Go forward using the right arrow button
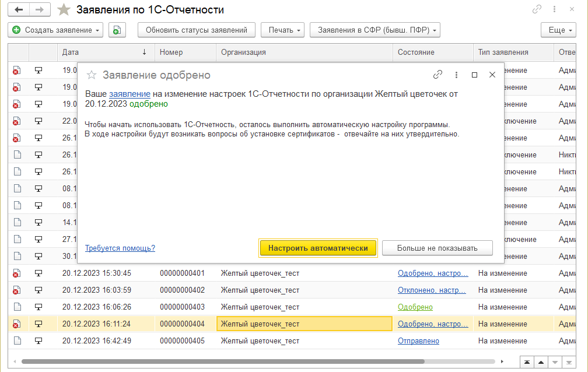588x372 pixels. tap(40, 10)
